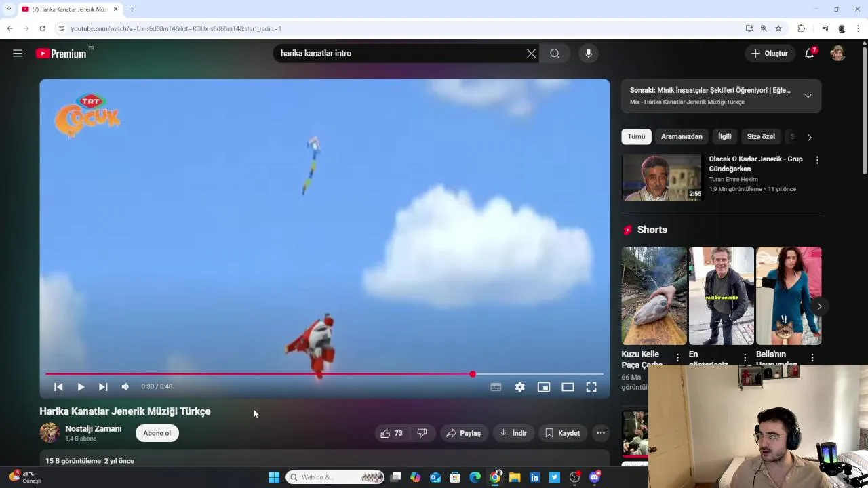868x488 pixels.
Task: Show more filter chips with right arrow
Action: click(x=809, y=137)
